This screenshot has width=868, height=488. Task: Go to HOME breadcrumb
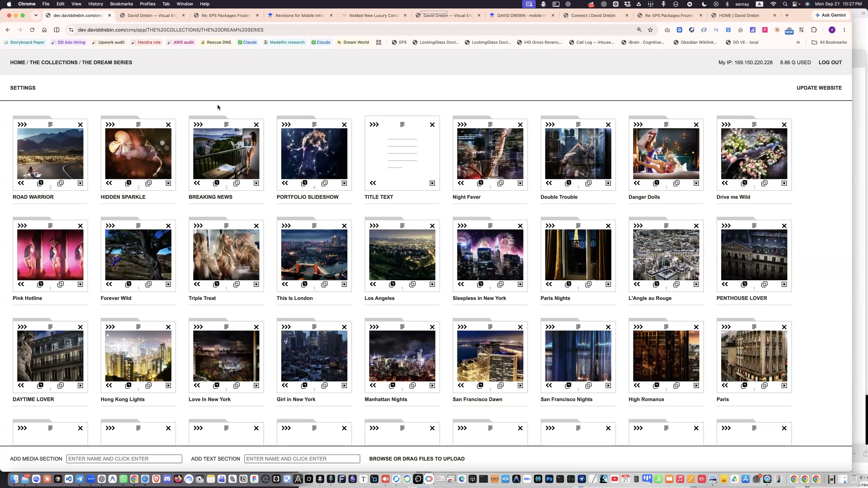[x=18, y=62]
